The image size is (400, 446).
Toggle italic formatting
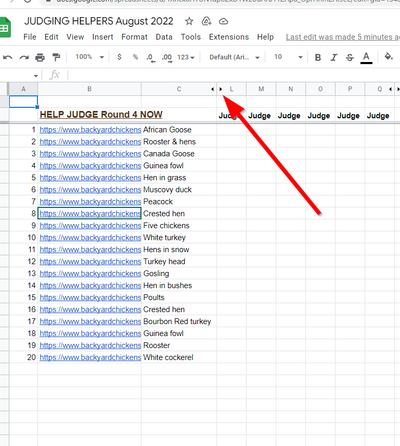tap(334, 57)
